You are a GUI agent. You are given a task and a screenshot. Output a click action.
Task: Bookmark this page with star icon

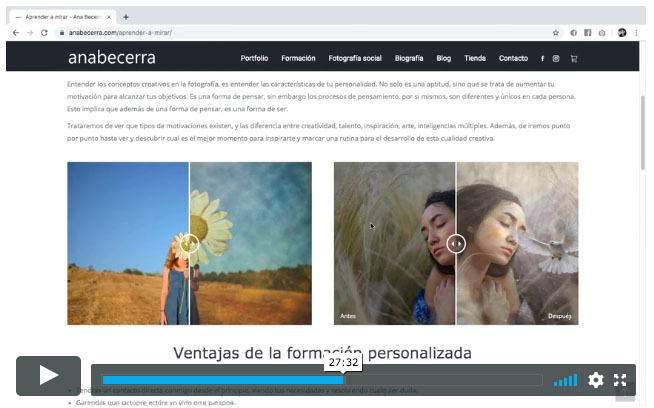[556, 32]
